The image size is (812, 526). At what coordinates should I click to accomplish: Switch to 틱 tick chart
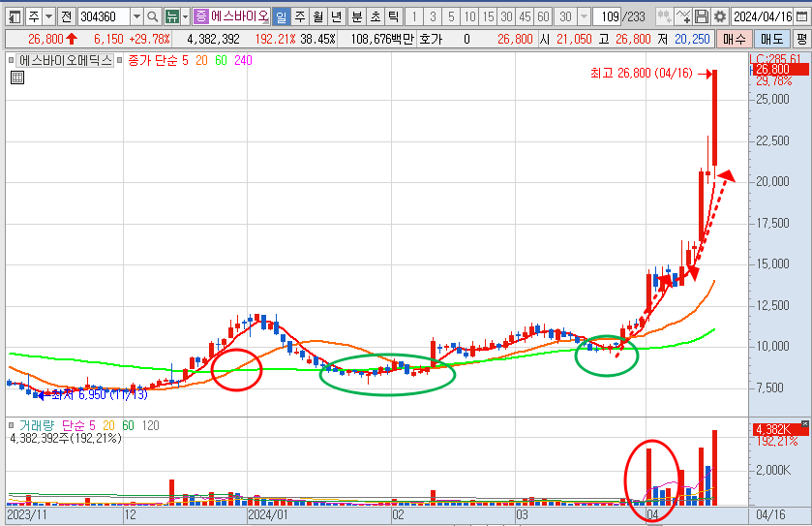pos(394,17)
